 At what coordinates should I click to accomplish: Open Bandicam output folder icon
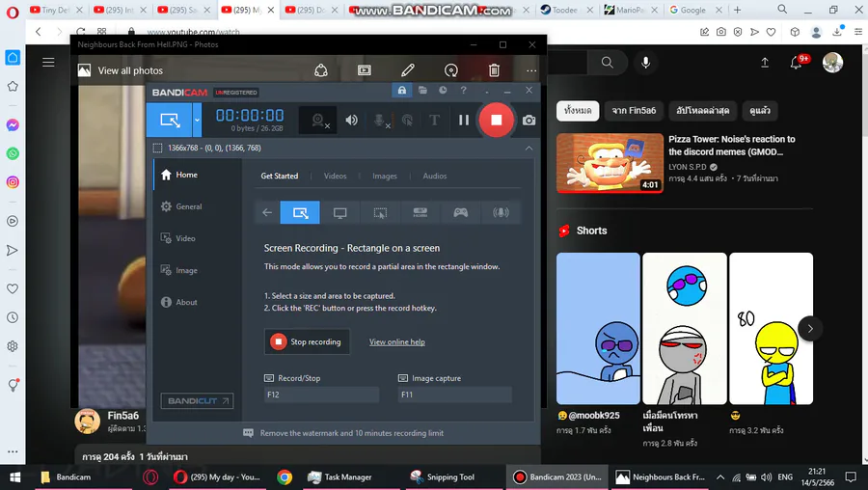pyautogui.click(x=422, y=91)
